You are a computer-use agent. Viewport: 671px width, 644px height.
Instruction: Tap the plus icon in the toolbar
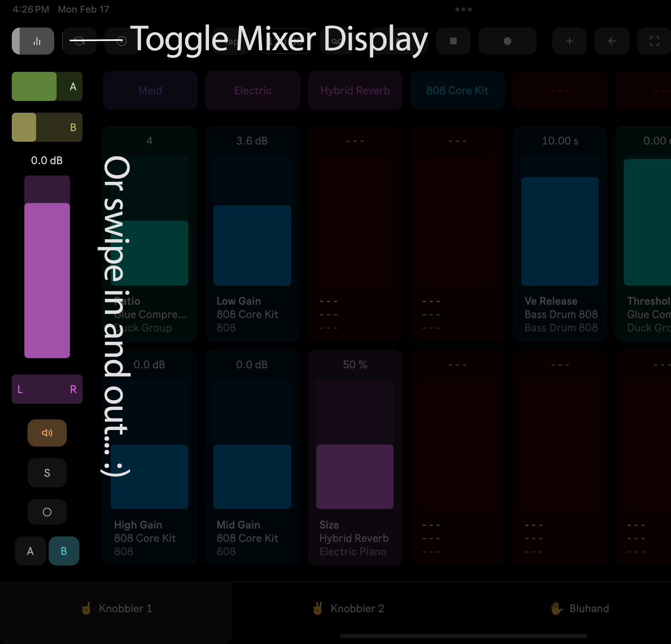(x=569, y=41)
